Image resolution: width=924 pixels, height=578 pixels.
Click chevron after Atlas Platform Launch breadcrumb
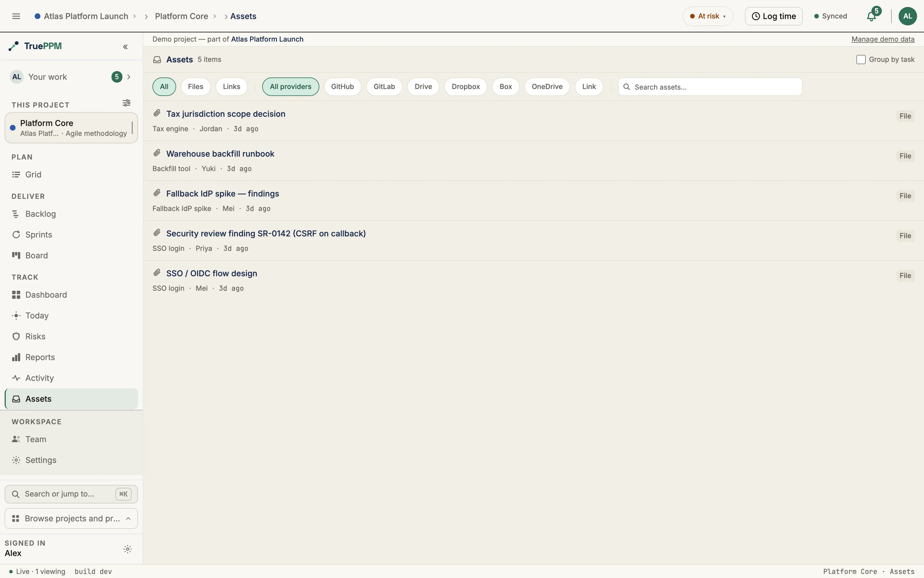[134, 16]
